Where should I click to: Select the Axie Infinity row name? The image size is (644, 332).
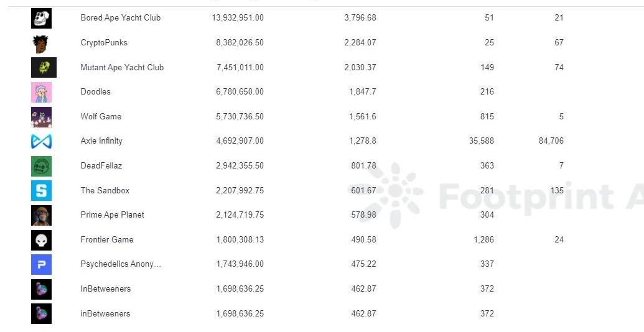coord(101,141)
